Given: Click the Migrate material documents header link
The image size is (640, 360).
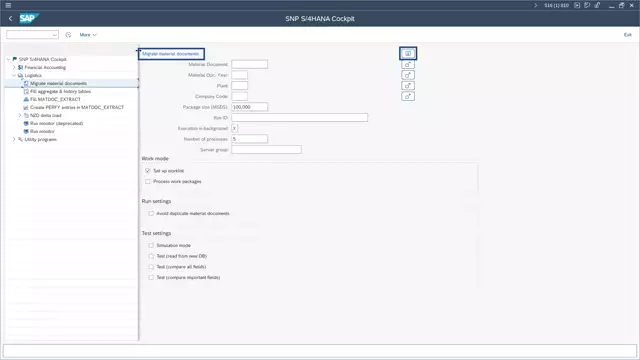Looking at the screenshot, I should click(x=171, y=54).
